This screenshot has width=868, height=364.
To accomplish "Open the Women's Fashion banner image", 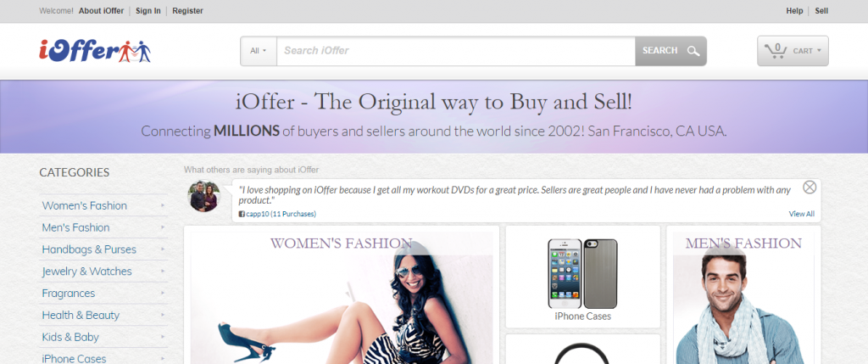I will [342, 298].
